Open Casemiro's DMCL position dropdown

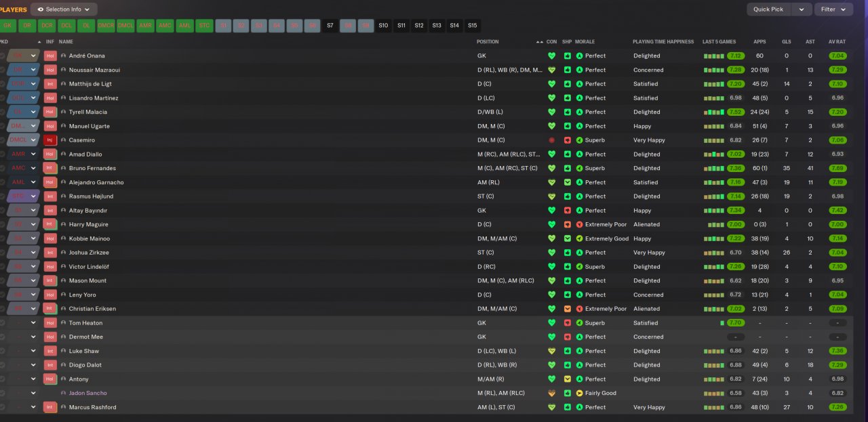coord(33,140)
